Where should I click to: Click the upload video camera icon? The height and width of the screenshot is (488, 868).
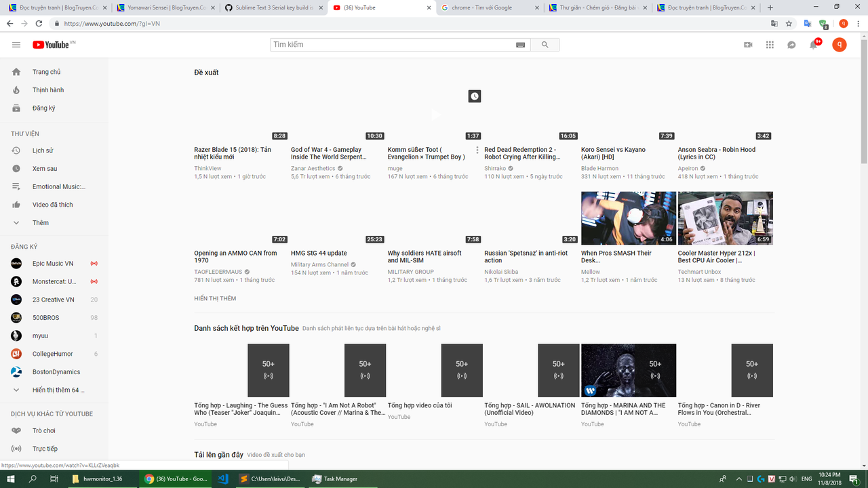pyautogui.click(x=748, y=45)
